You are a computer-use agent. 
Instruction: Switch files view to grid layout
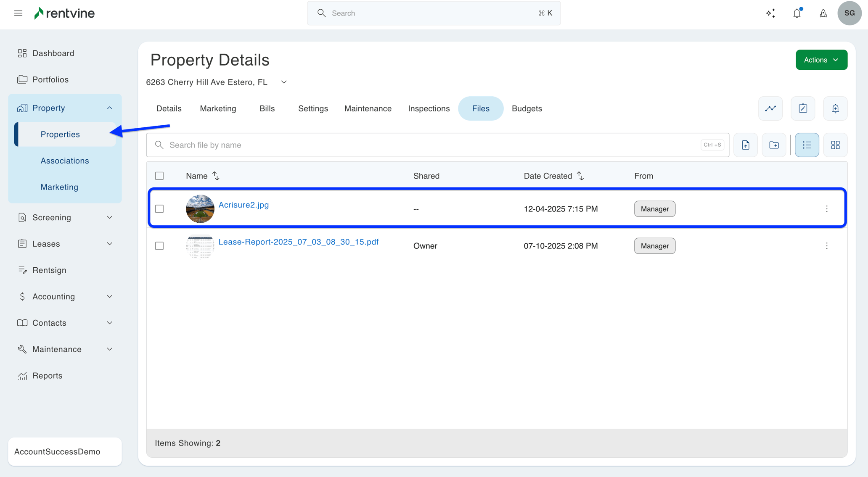tap(835, 145)
